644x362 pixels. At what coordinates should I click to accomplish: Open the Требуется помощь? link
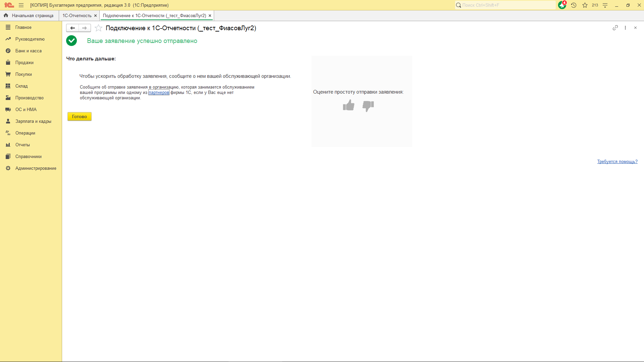(617, 162)
